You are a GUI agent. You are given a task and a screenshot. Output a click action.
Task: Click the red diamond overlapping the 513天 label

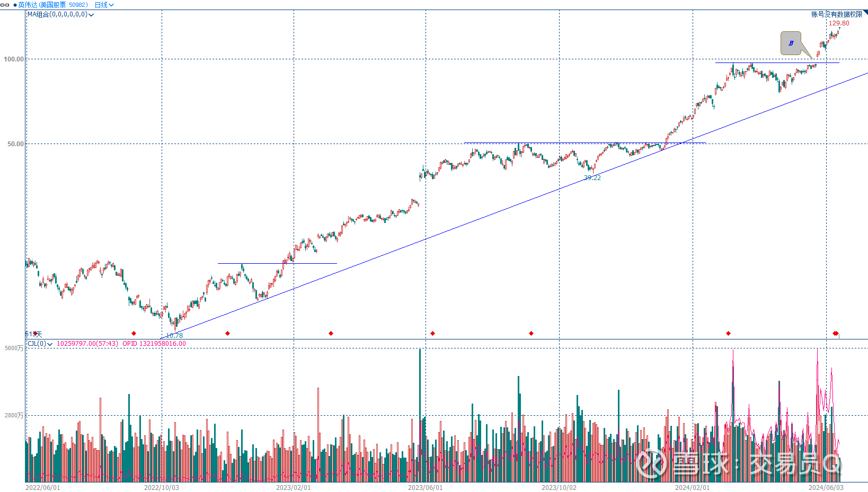[36, 333]
